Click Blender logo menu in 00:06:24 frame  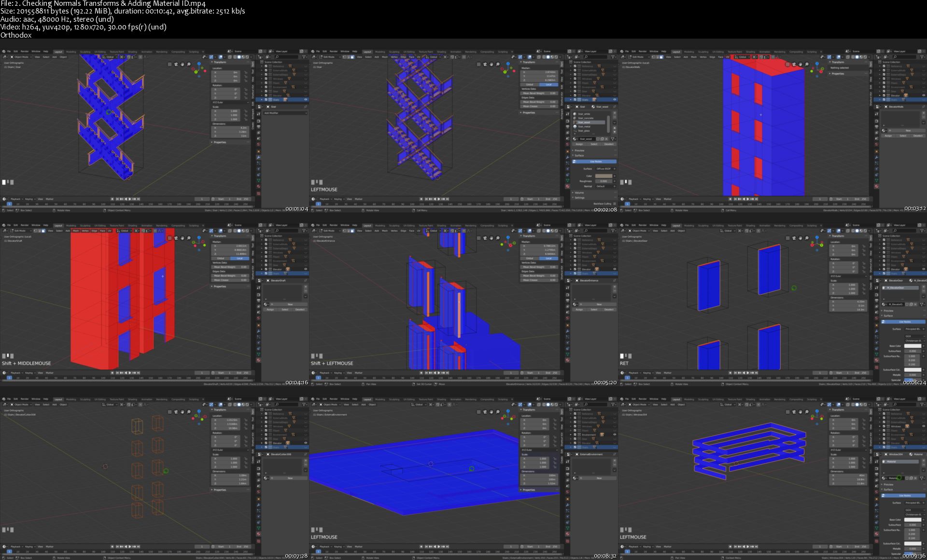[x=622, y=225]
